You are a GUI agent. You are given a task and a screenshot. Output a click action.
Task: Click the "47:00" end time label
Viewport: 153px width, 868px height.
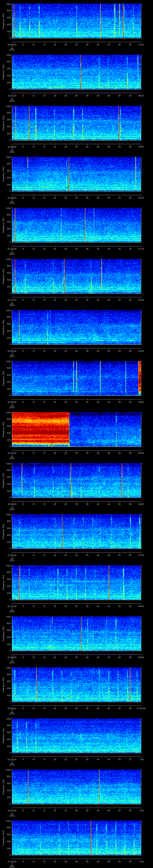point(141,44)
